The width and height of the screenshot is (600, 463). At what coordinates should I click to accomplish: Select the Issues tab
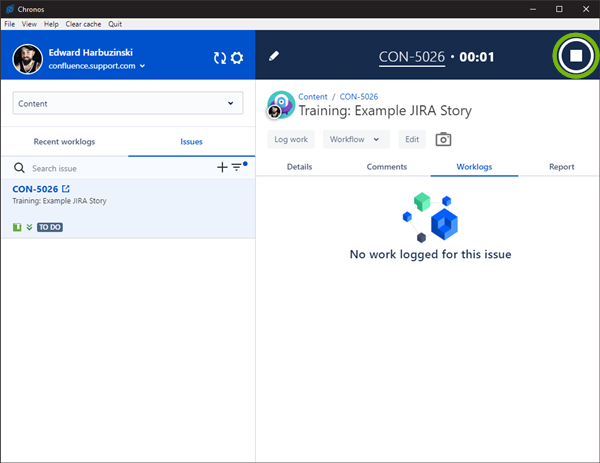pyautogui.click(x=191, y=142)
